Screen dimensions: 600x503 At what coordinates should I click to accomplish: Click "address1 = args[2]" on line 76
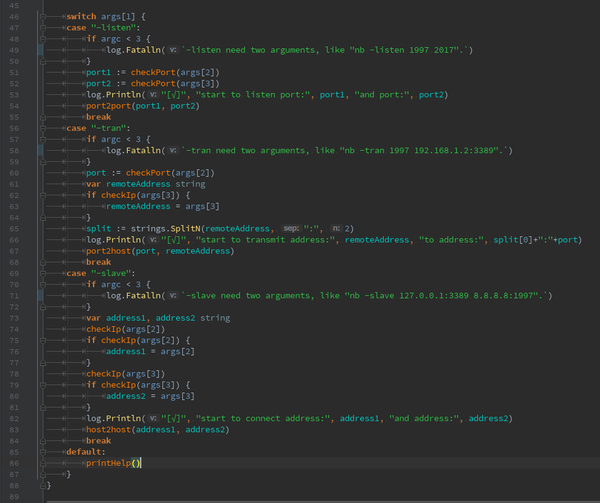pyautogui.click(x=150, y=352)
